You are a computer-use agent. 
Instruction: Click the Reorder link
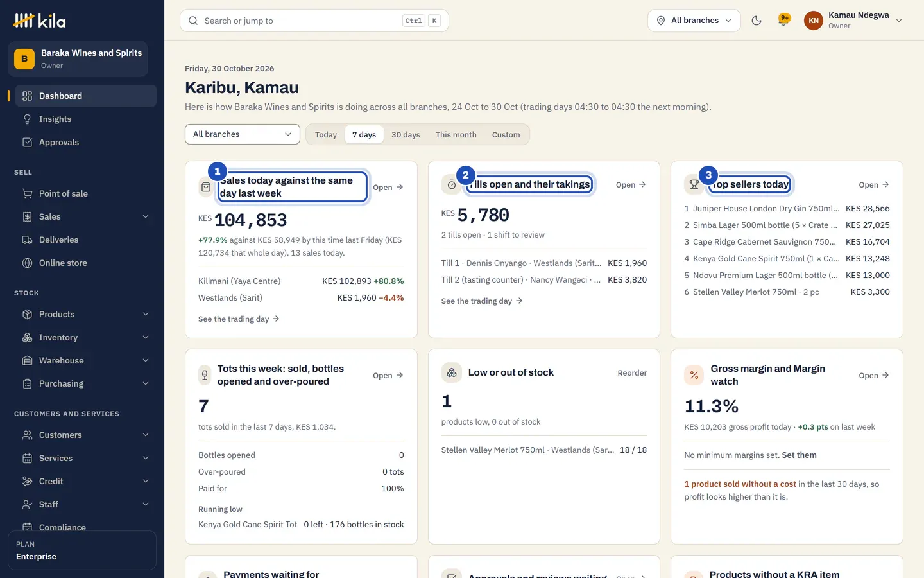[x=632, y=372]
